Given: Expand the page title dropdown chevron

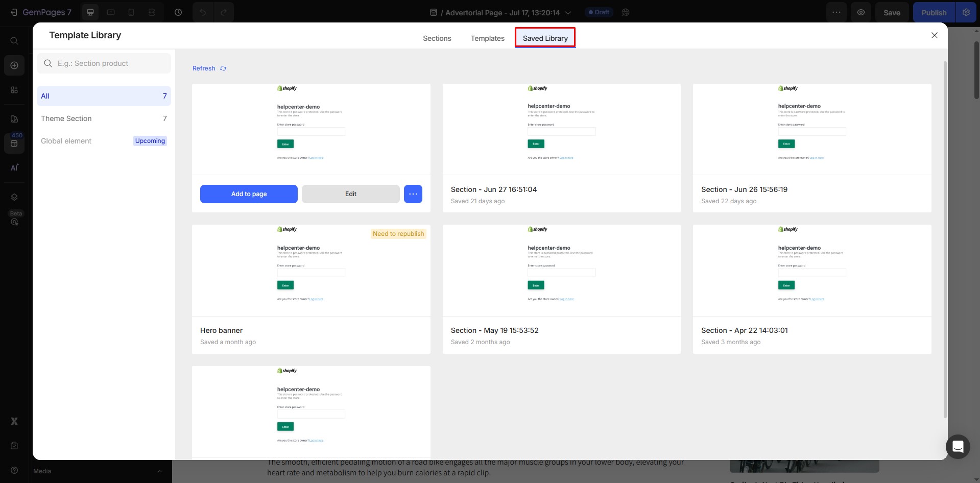Looking at the screenshot, I should pyautogui.click(x=568, y=13).
